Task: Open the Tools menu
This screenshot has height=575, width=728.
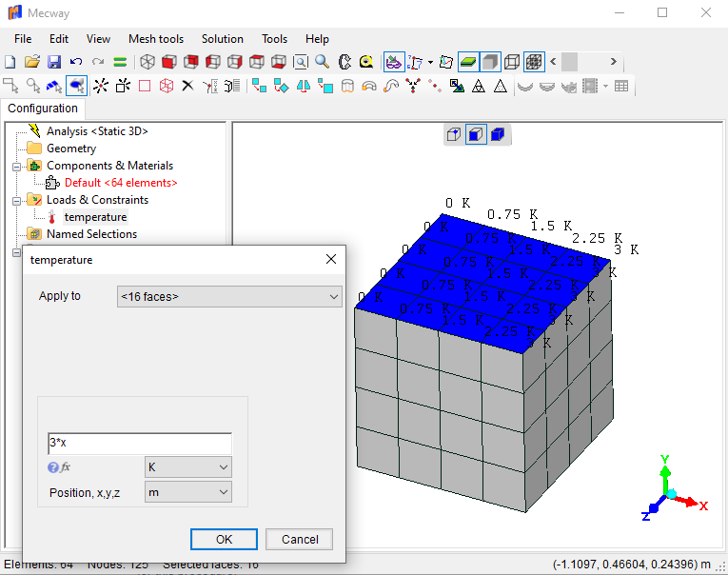Action: [274, 39]
